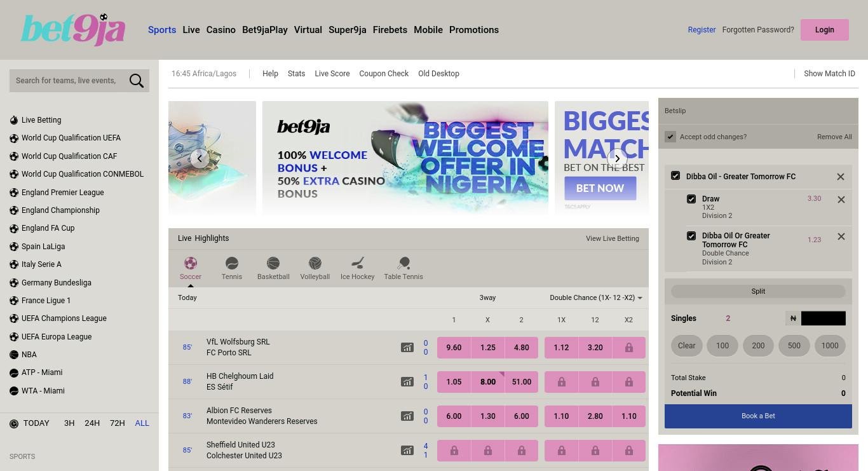Open stats icon for Sheffield United U23 match
This screenshot has width=868, height=471.
[x=407, y=451]
